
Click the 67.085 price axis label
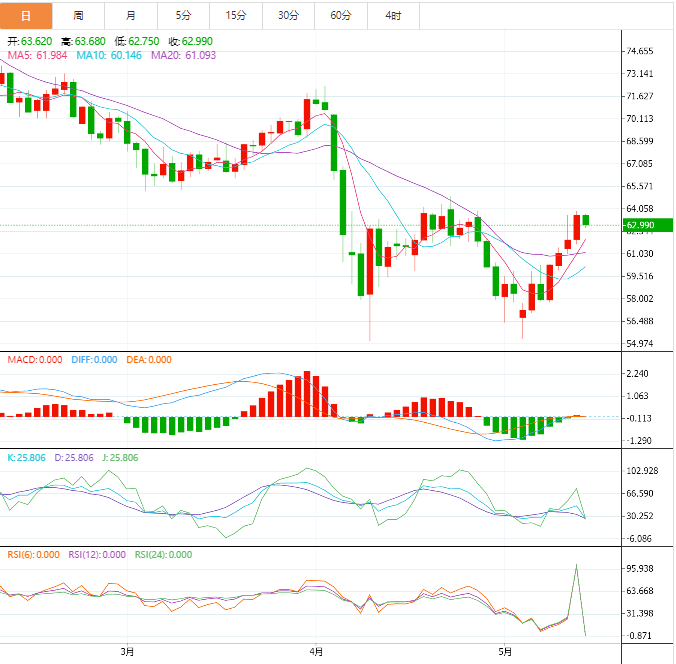[x=640, y=163]
